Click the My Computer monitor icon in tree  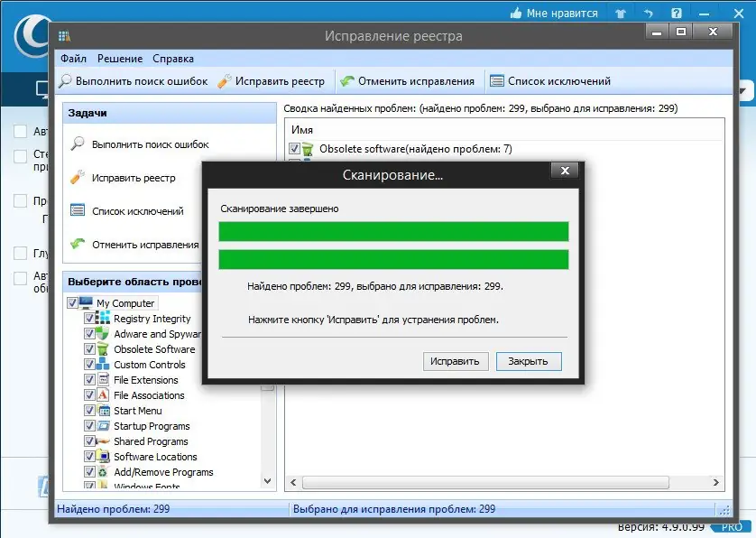pyautogui.click(x=86, y=303)
